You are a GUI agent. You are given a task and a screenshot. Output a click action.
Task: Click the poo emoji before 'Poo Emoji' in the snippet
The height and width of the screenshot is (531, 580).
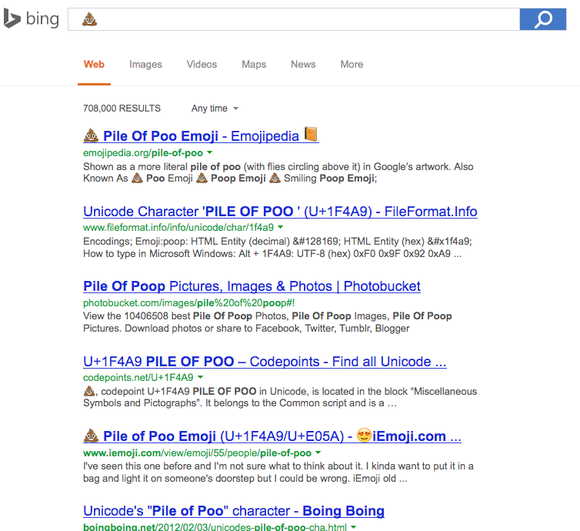point(137,178)
